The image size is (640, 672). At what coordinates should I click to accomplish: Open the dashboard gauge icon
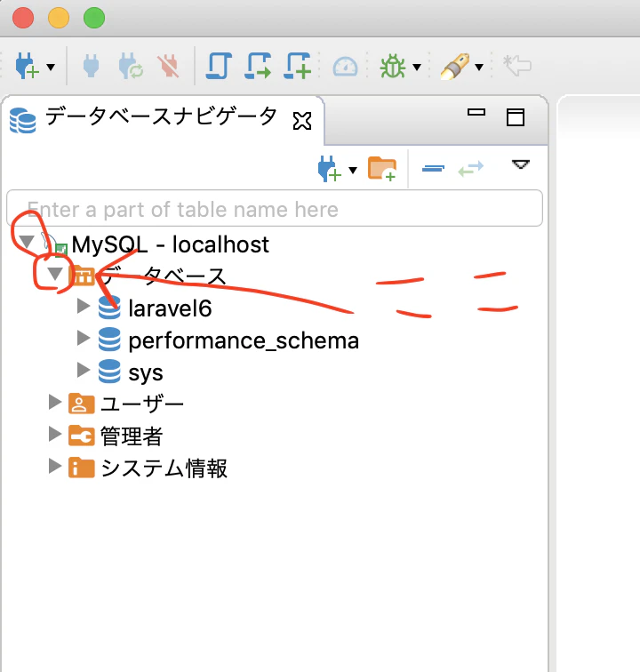[345, 67]
